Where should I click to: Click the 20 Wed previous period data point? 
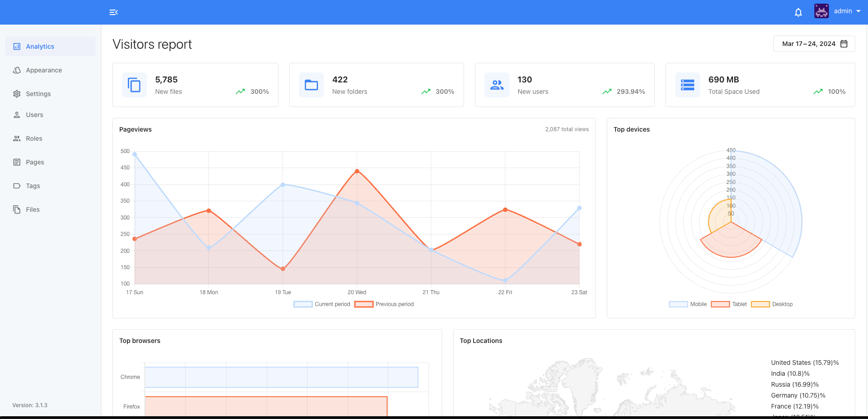coord(357,171)
